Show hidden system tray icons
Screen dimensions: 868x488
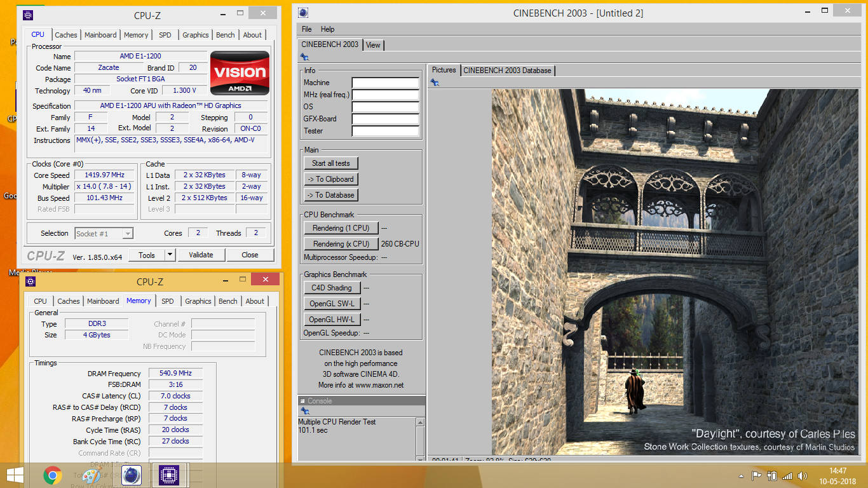click(x=742, y=476)
